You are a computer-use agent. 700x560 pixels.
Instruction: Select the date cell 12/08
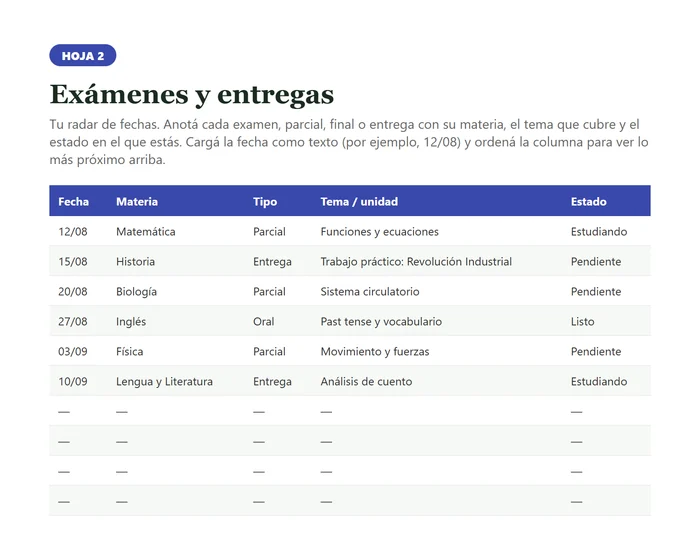point(73,231)
